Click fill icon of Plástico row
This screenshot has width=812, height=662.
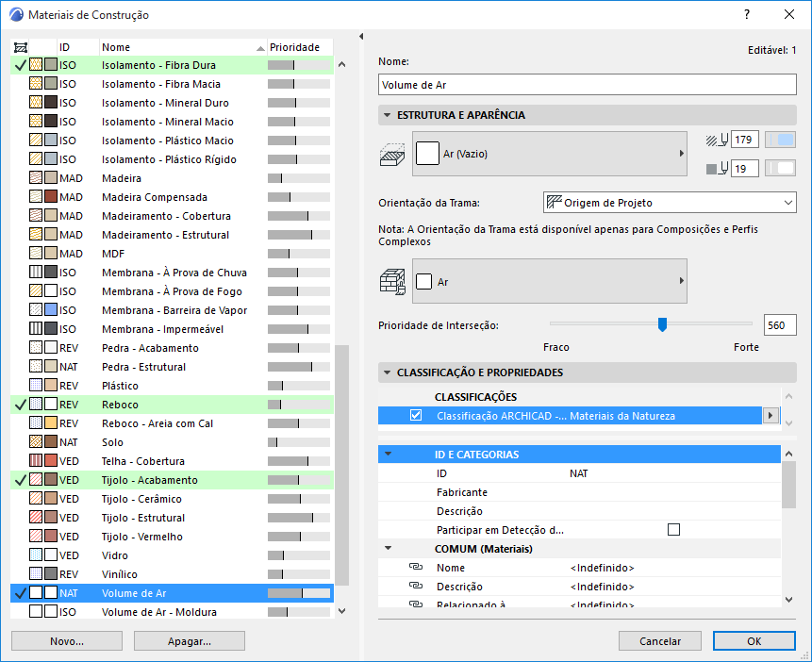[36, 386]
